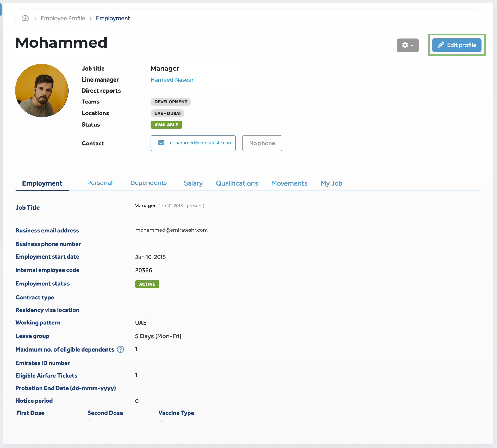Image resolution: width=497 pixels, height=448 pixels.
Task: Open Hameed Naseer line manager link
Action: [x=172, y=80]
